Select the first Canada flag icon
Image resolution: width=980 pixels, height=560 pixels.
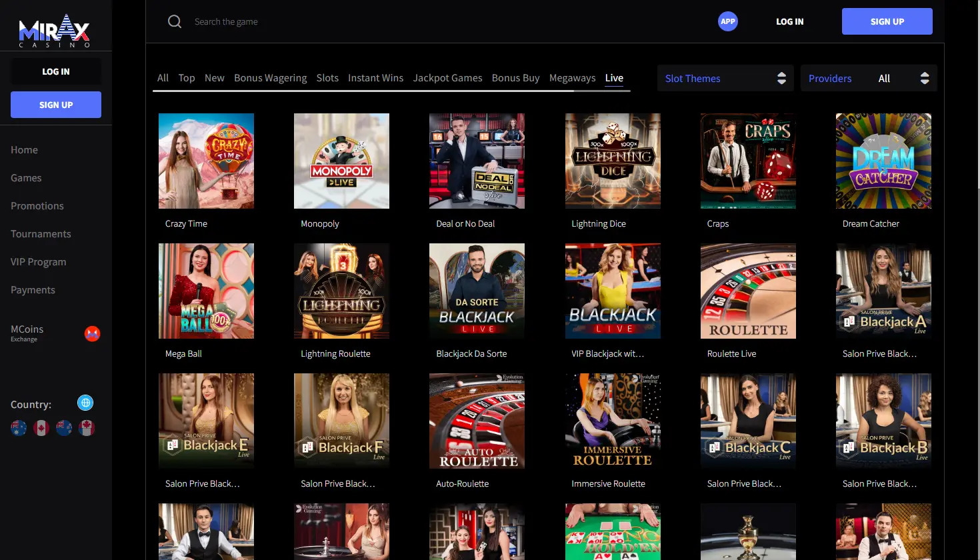[41, 427]
